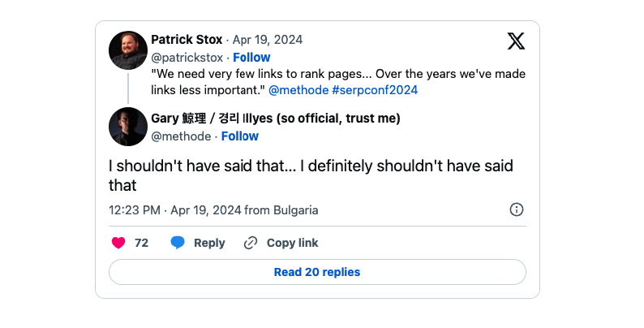
Task: Click the X logo icon
Action: coord(516,41)
